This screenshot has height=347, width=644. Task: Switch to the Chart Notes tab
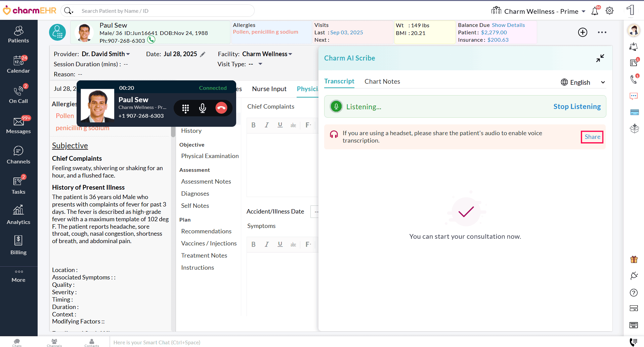tap(382, 82)
